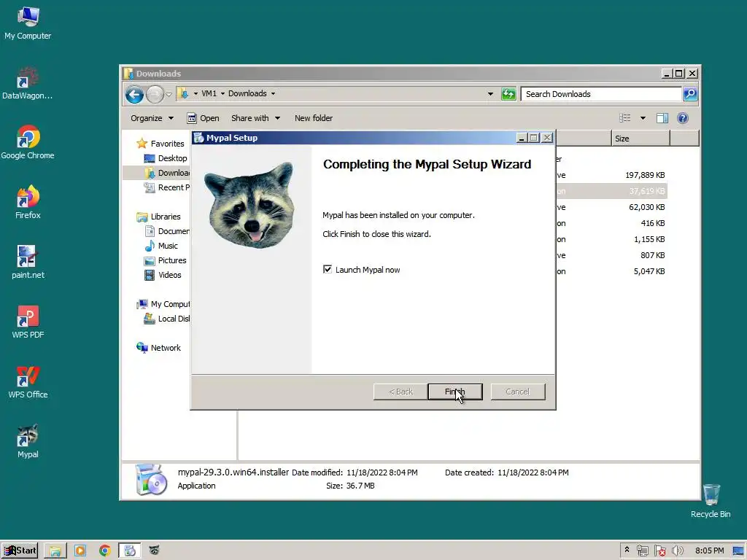
Task: Click the green Refresh icon in address bar
Action: [x=508, y=94]
